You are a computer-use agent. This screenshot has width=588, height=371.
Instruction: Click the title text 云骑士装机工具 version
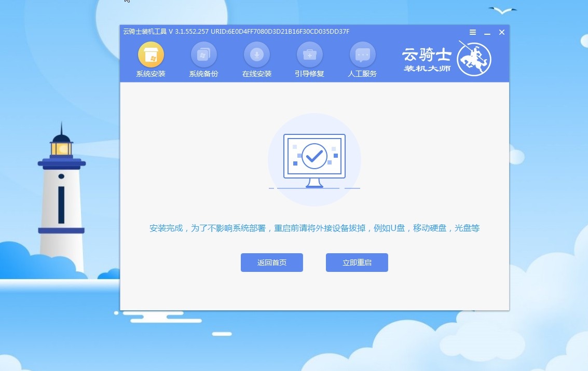tap(236, 32)
